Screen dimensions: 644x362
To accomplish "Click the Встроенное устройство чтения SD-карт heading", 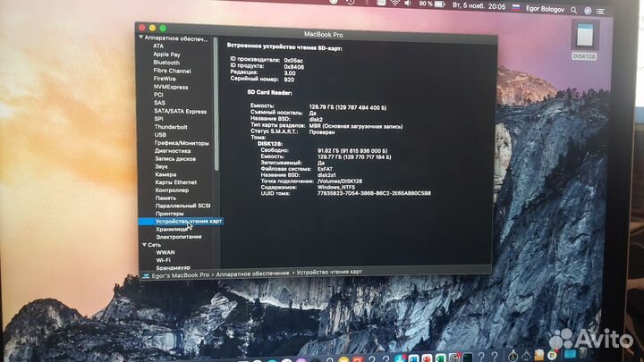I will point(284,47).
